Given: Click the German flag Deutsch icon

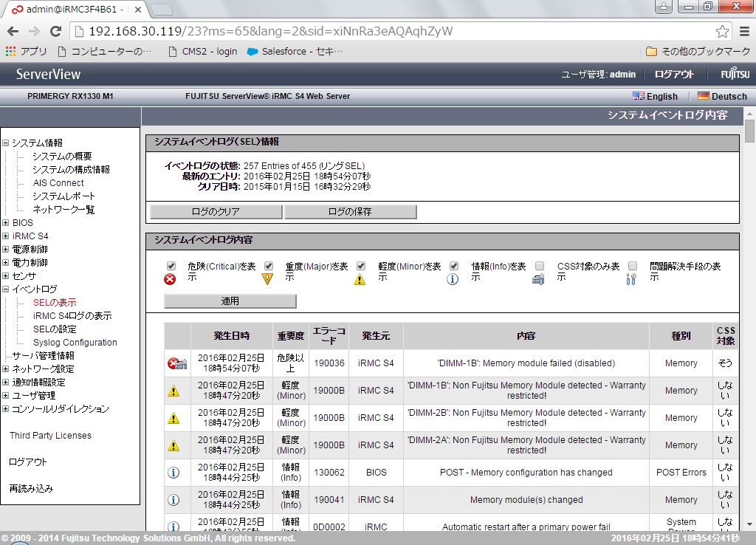Looking at the screenshot, I should [x=703, y=96].
